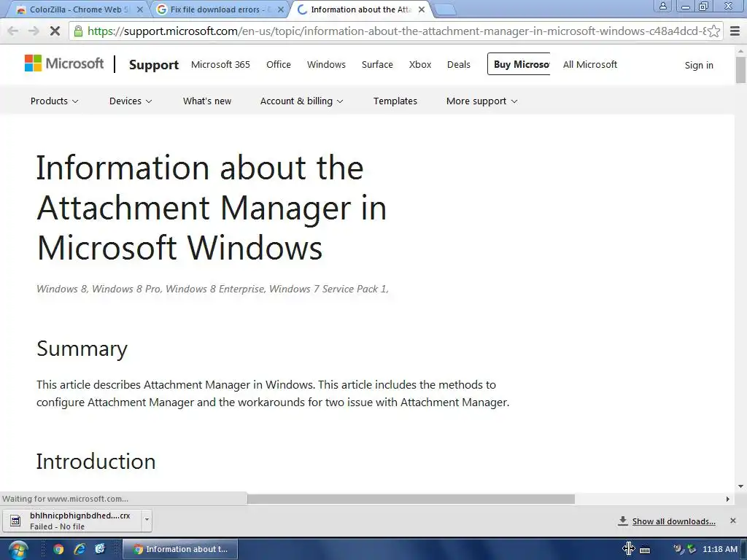The image size is (747, 560).
Task: Switch to Fix file download errors tab
Action: (x=218, y=9)
